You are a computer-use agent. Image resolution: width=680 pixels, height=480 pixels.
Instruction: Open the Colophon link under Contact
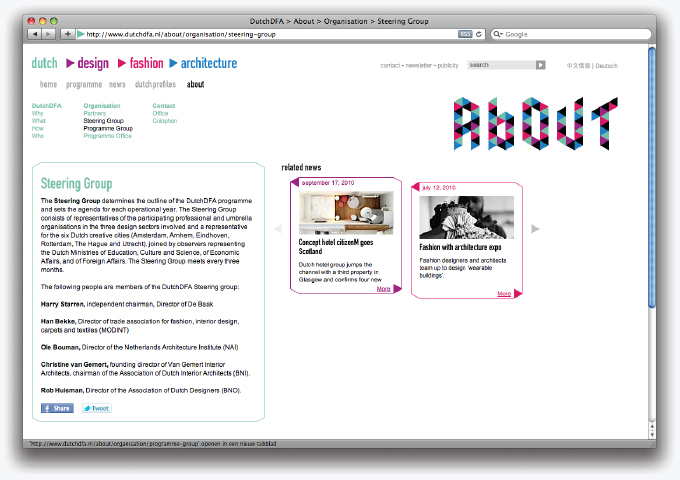(x=165, y=121)
